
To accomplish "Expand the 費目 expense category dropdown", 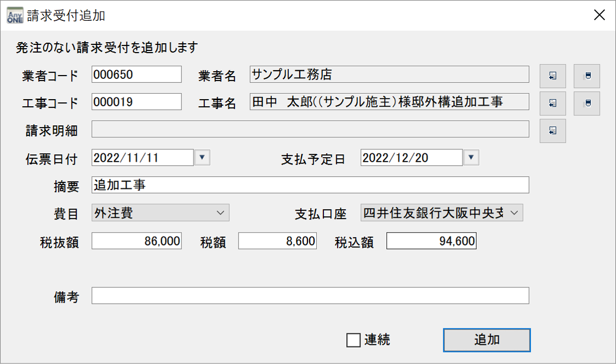I will tap(222, 212).
